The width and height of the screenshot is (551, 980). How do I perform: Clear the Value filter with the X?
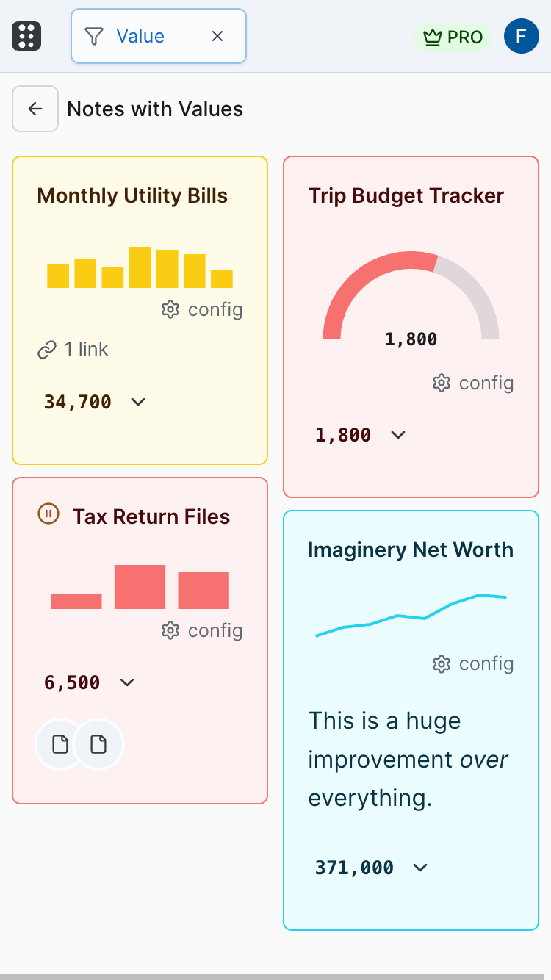[x=217, y=35]
